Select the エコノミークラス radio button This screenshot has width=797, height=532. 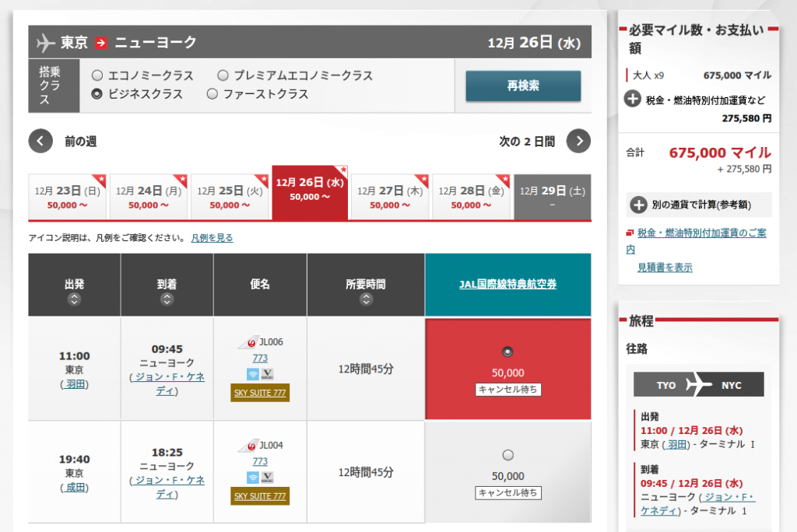(97, 75)
